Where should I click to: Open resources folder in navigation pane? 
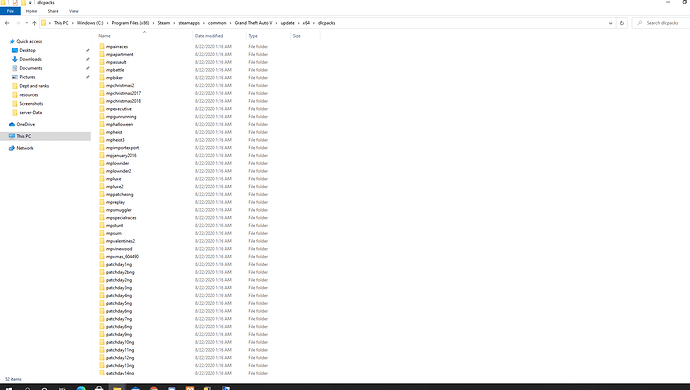tap(29, 95)
